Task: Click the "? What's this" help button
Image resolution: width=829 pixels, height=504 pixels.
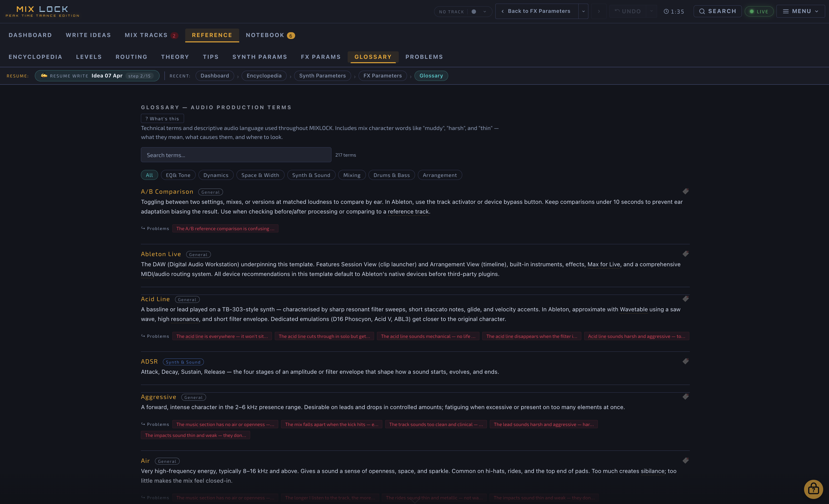Action: (162, 118)
